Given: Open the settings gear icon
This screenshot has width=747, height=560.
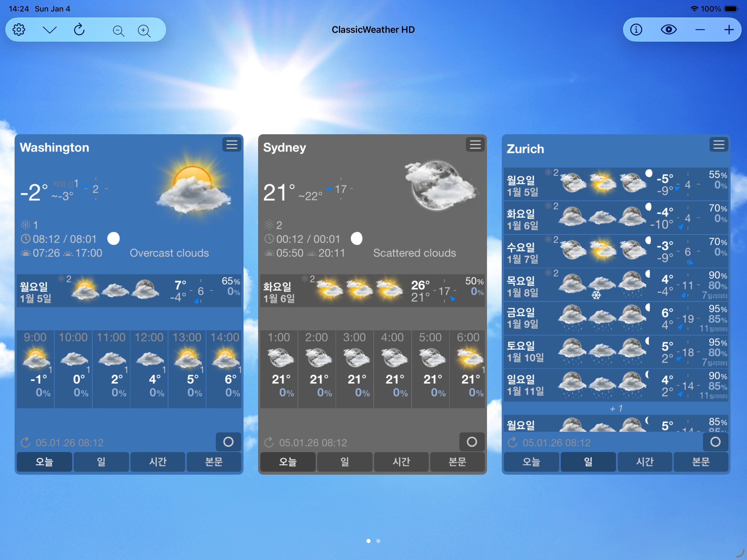Looking at the screenshot, I should point(19,30).
